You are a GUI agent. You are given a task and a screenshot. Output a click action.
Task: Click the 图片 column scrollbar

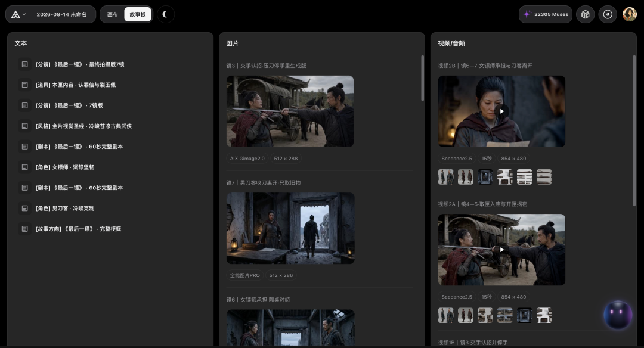[422, 78]
